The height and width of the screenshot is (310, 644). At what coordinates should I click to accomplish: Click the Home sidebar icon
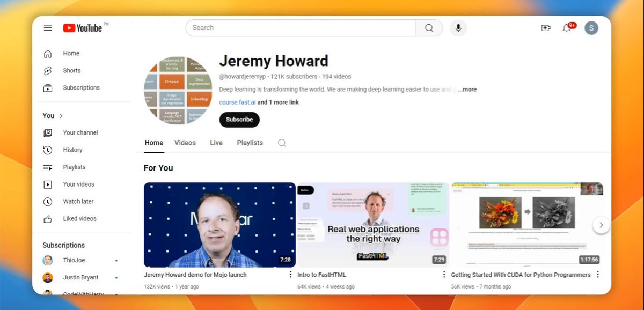[48, 54]
